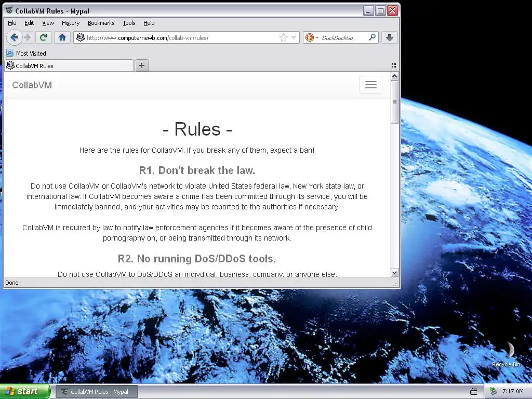Click the 'Here are the rules for CollabVM' sentence

click(197, 150)
